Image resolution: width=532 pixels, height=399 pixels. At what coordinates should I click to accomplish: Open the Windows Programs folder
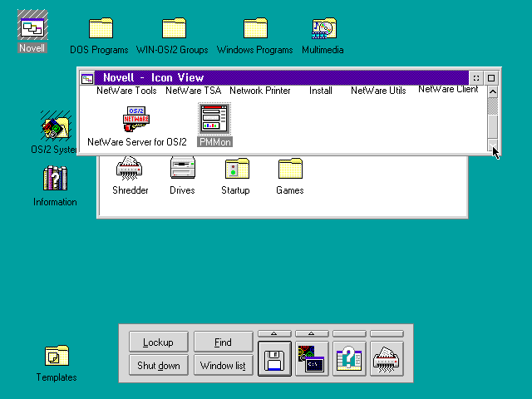[255, 27]
